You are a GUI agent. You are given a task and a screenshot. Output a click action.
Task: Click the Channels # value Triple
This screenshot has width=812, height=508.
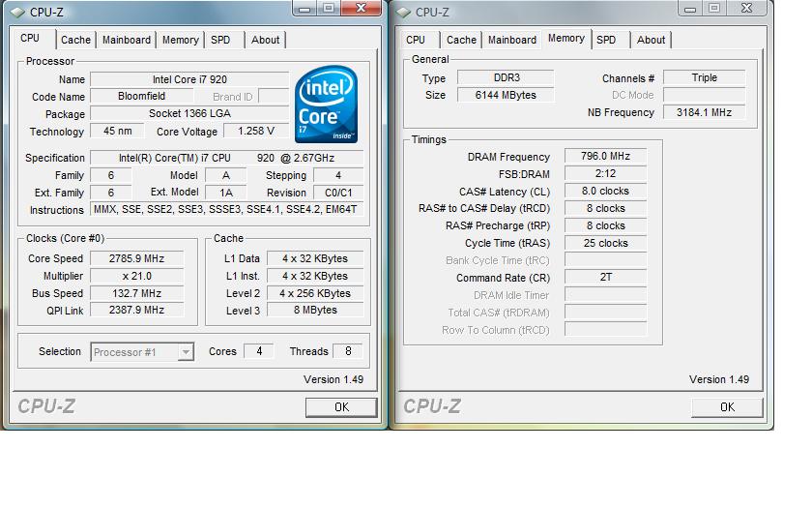[x=705, y=77]
